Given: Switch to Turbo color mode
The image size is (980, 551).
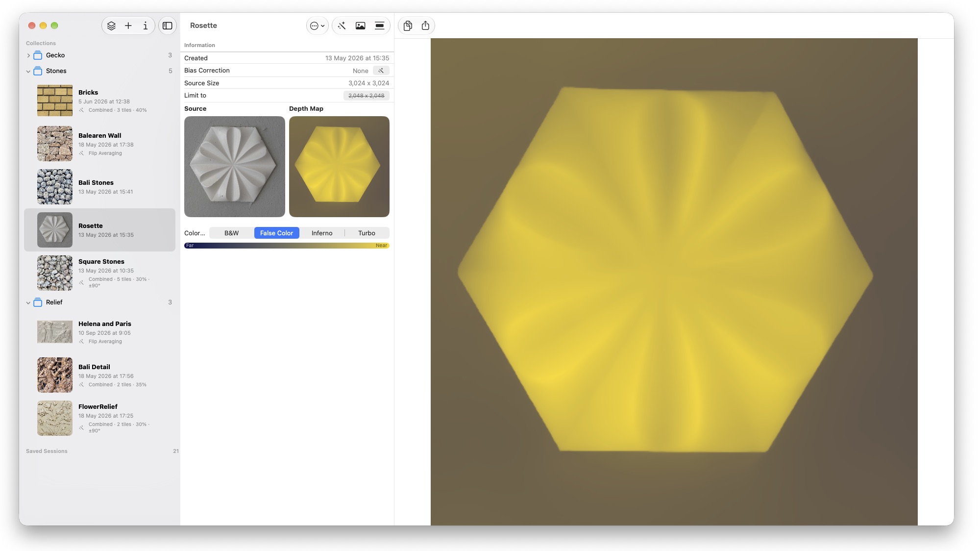Looking at the screenshot, I should [x=367, y=233].
